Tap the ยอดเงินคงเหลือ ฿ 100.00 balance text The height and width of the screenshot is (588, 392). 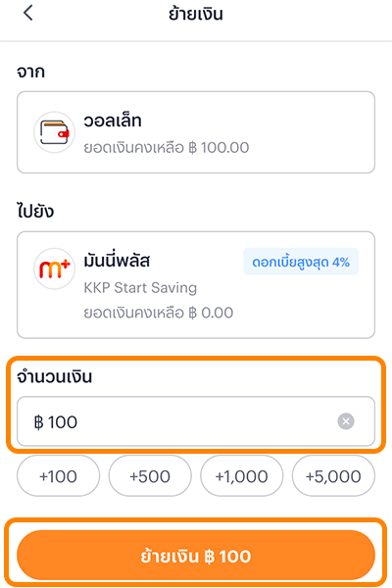pyautogui.click(x=167, y=147)
